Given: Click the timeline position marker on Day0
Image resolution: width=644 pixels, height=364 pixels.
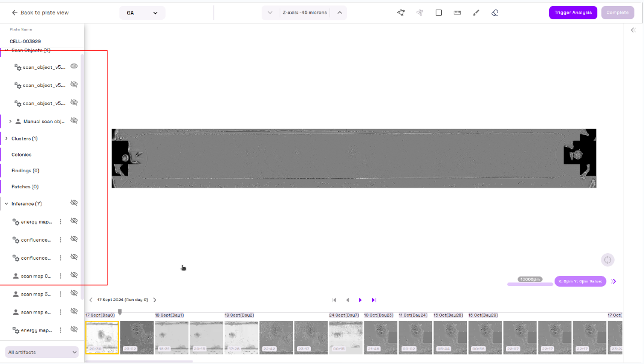Looking at the screenshot, I should (120, 312).
